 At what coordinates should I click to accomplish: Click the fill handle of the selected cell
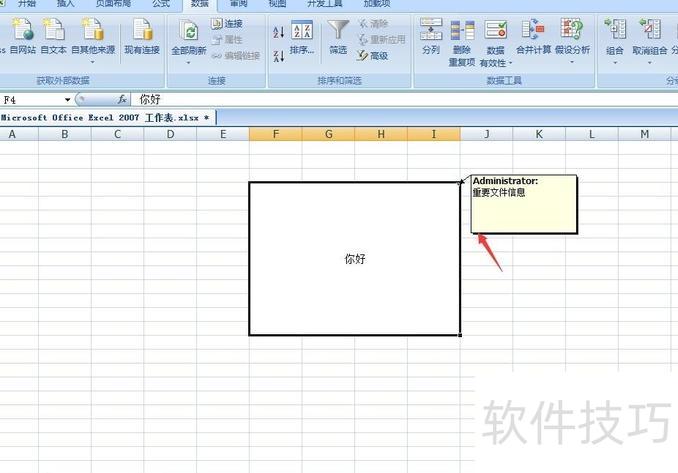(460, 335)
